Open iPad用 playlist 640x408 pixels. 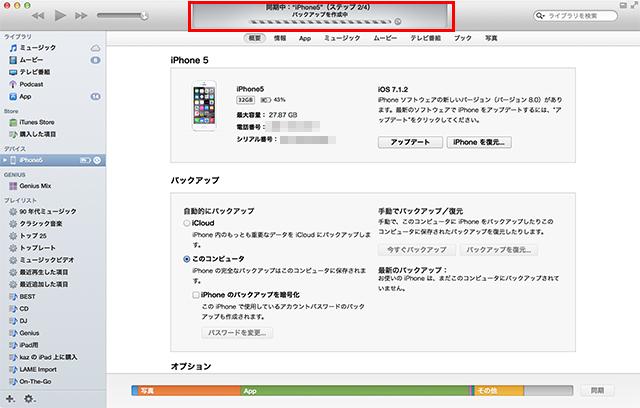point(24,345)
